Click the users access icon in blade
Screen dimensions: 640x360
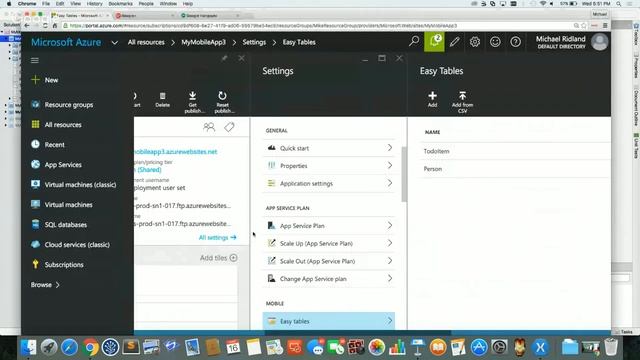coord(209,127)
